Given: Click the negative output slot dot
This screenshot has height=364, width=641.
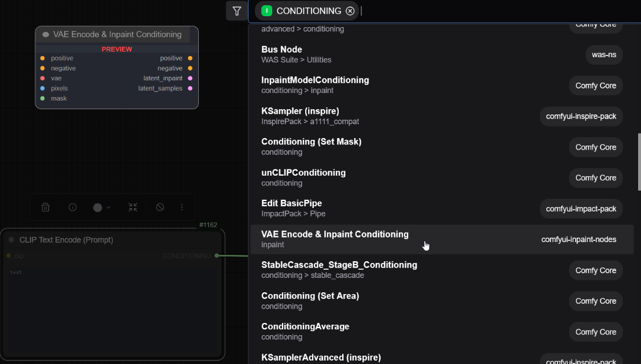Looking at the screenshot, I should 190,68.
